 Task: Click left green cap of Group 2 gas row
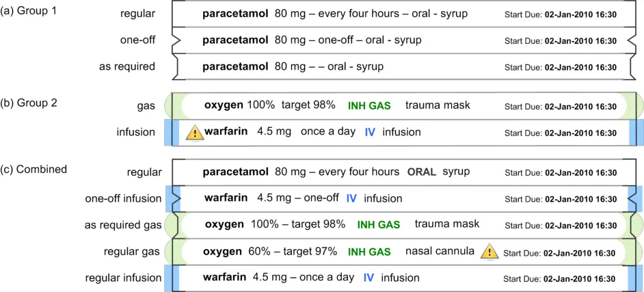(x=170, y=105)
